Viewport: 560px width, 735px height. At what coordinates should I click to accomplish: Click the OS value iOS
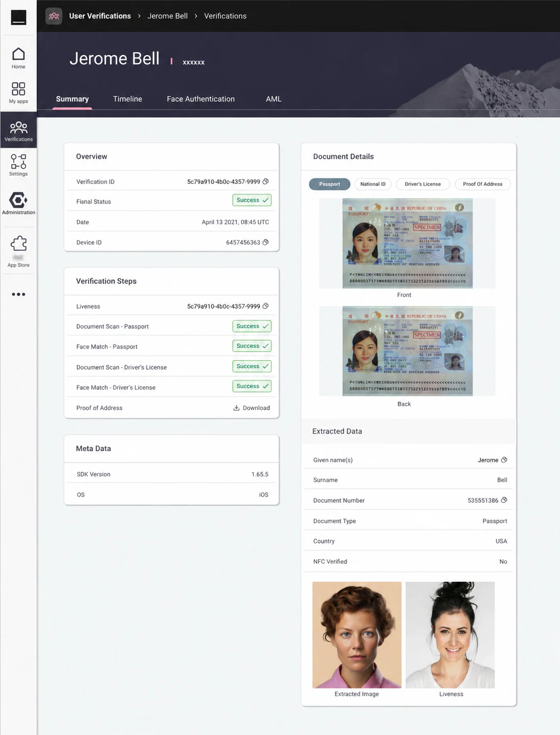click(263, 495)
